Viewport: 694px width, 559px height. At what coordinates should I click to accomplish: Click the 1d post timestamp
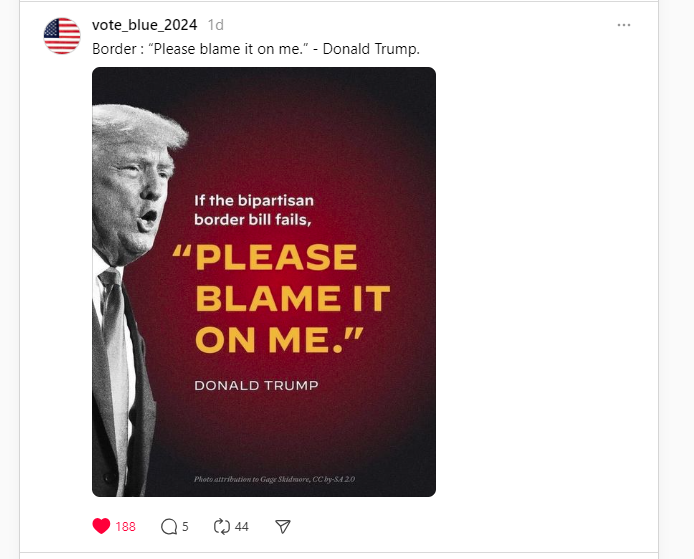click(x=216, y=24)
